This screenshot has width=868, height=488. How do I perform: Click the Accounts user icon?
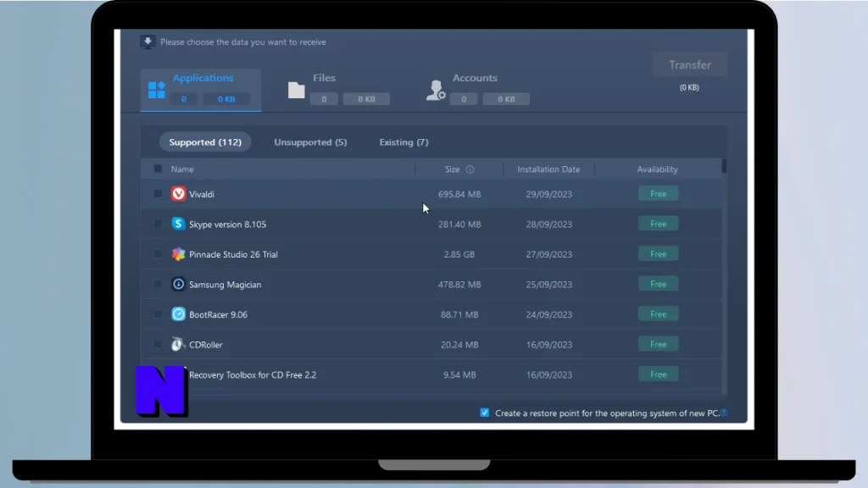[436, 90]
